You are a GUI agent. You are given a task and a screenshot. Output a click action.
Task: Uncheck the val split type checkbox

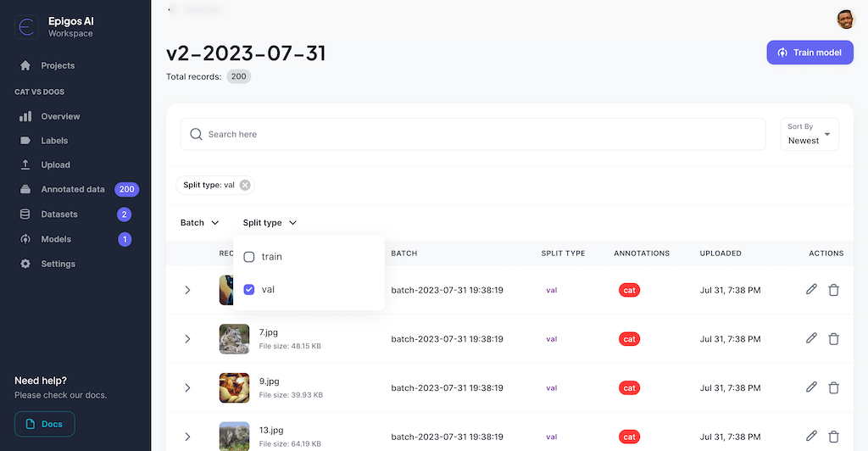pos(249,289)
